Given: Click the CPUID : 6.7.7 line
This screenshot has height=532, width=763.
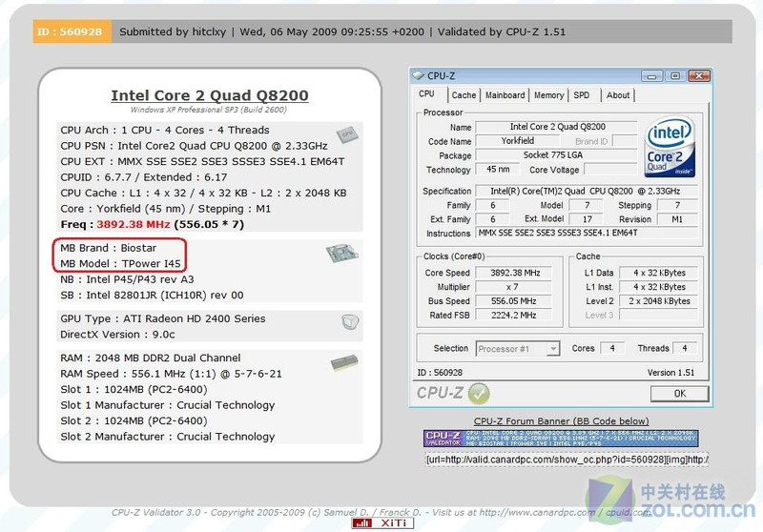Looking at the screenshot, I should pyautogui.click(x=144, y=177).
